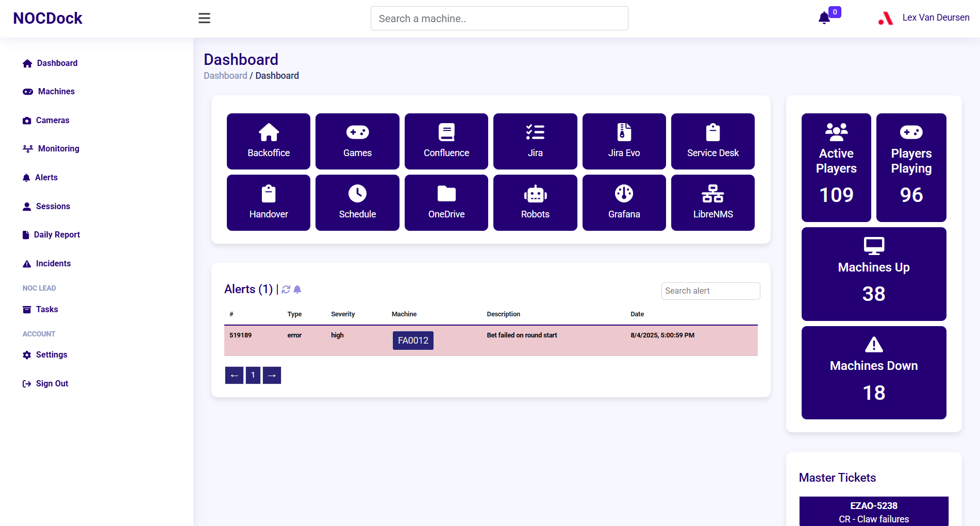
Task: Go to Dashboard in sidebar
Action: pos(50,63)
